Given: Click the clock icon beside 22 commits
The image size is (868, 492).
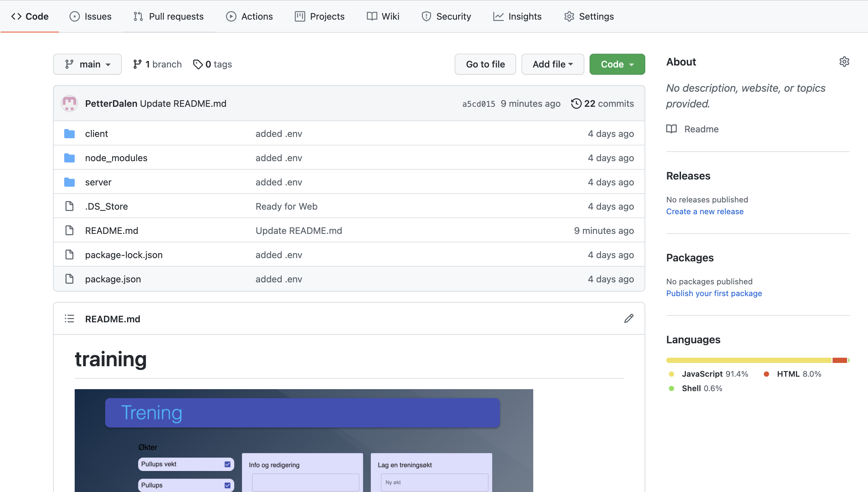Looking at the screenshot, I should click(x=576, y=104).
